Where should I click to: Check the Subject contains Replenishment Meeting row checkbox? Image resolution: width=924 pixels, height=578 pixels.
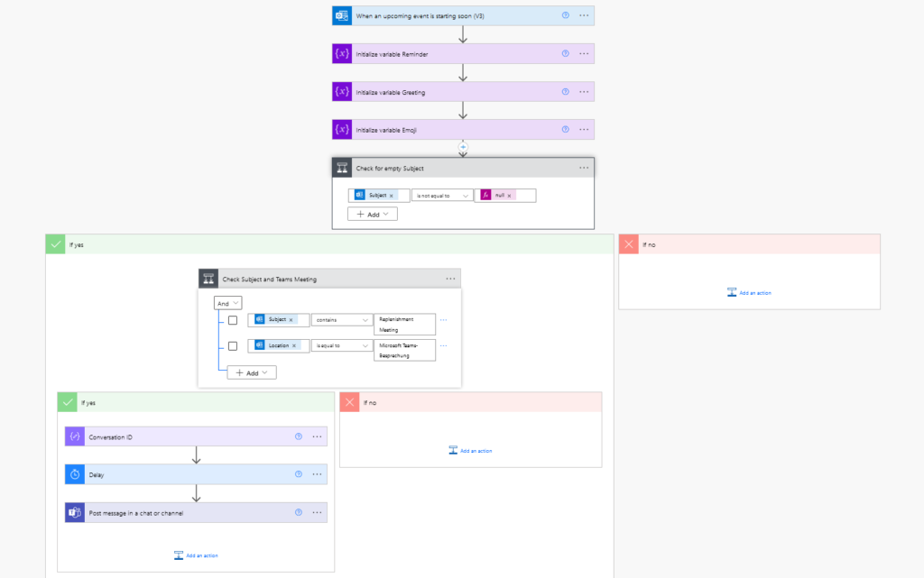tap(232, 319)
